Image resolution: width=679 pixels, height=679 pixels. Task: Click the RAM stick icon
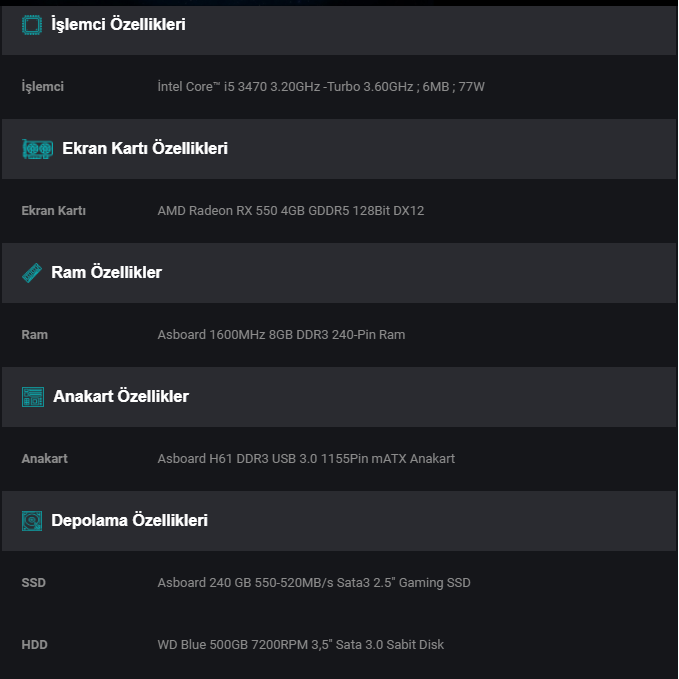tap(32, 273)
